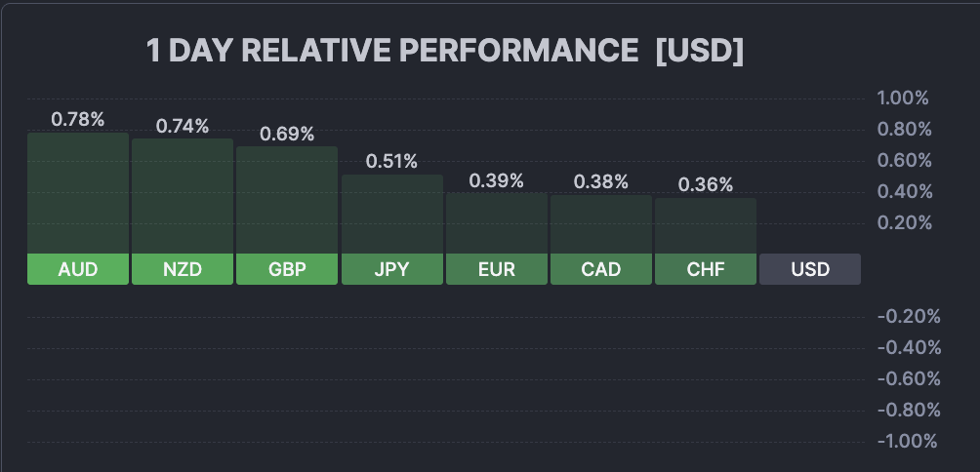Viewport: 980px width, 472px height.
Task: Click the 1.00% axis label
Action: [903, 98]
